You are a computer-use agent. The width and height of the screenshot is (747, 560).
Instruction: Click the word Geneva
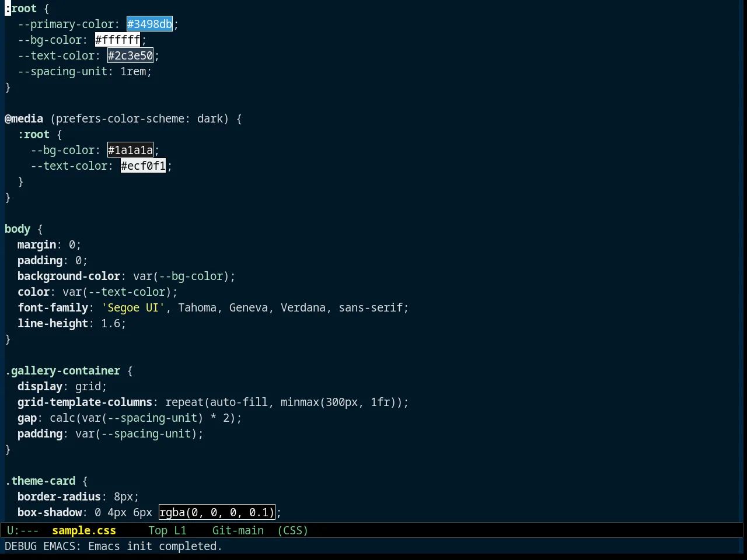click(x=249, y=307)
